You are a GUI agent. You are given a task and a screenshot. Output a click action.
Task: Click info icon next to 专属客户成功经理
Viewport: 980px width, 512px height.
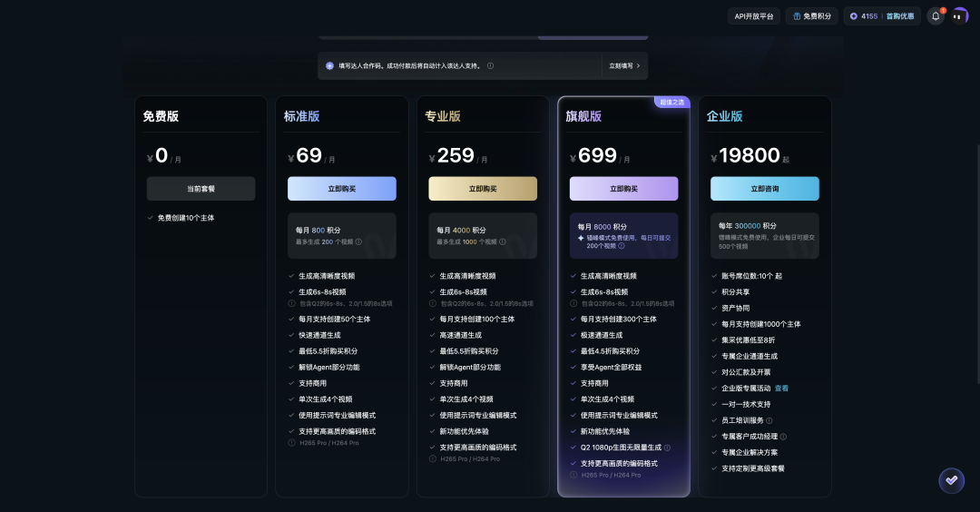(x=783, y=437)
